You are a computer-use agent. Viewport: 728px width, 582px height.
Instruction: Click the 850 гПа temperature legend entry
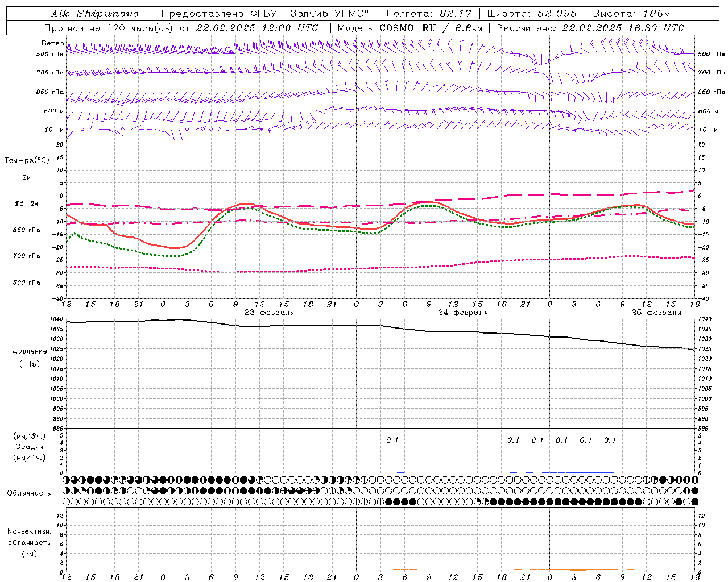tap(27, 230)
